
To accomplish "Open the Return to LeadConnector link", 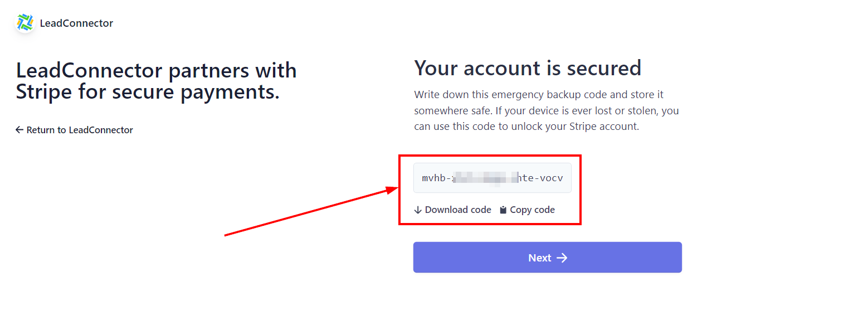I will point(80,130).
